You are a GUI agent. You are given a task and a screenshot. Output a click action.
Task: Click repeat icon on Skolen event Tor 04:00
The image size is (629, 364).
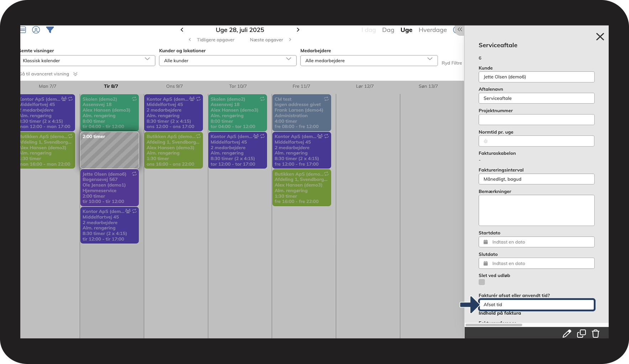262,99
